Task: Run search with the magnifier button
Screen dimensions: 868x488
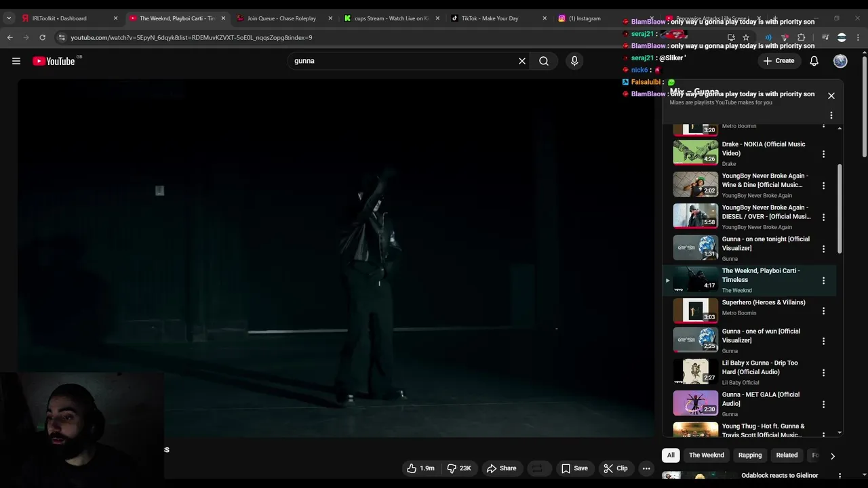Action: 544,61
